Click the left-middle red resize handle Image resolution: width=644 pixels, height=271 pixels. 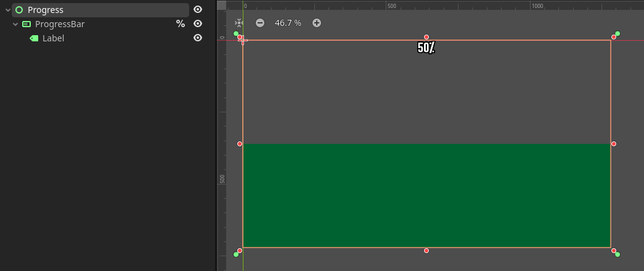coord(240,144)
